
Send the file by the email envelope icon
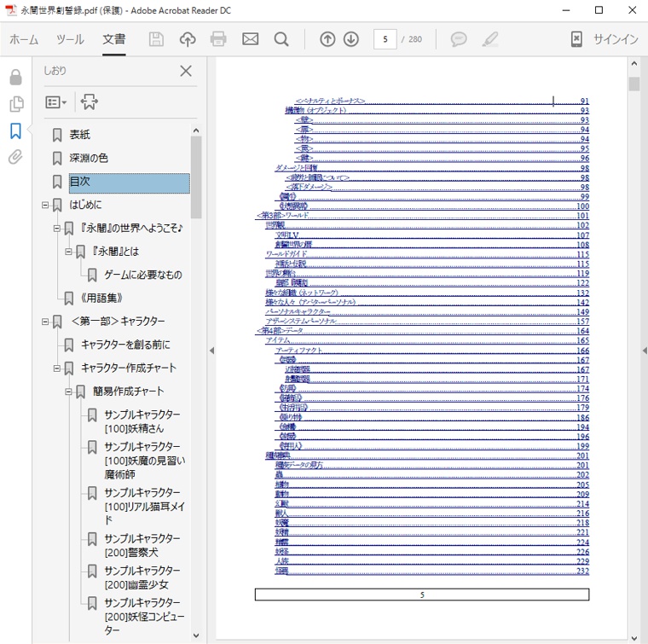[x=250, y=39]
